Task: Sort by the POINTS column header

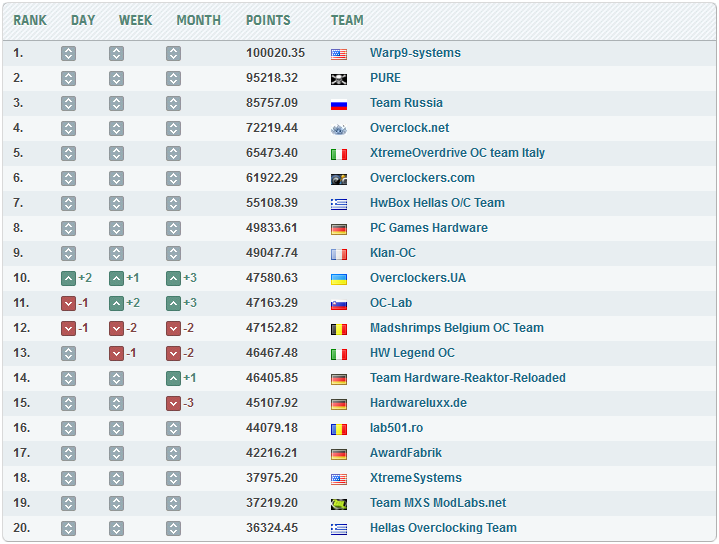Action: click(x=268, y=20)
